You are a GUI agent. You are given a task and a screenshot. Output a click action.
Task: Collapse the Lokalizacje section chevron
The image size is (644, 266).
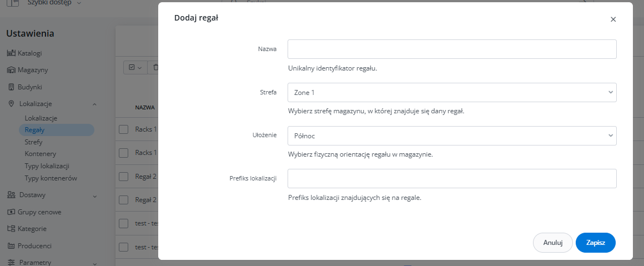coord(94,104)
